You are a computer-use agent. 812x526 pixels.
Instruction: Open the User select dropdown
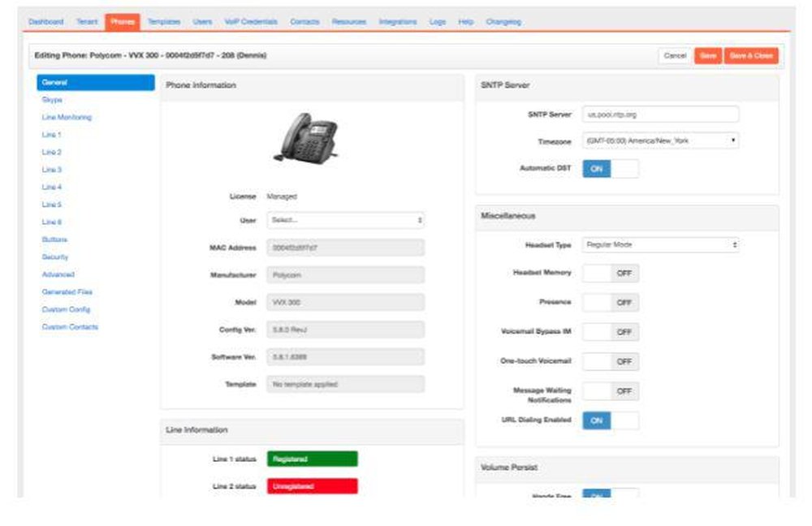pos(346,221)
